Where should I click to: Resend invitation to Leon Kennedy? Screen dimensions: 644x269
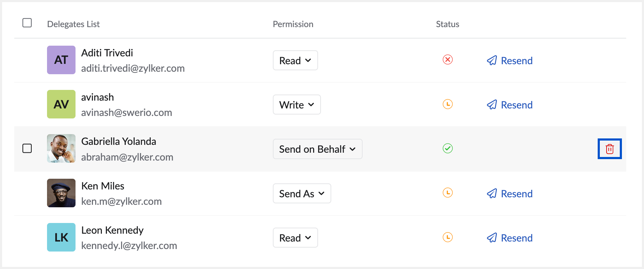(x=510, y=238)
